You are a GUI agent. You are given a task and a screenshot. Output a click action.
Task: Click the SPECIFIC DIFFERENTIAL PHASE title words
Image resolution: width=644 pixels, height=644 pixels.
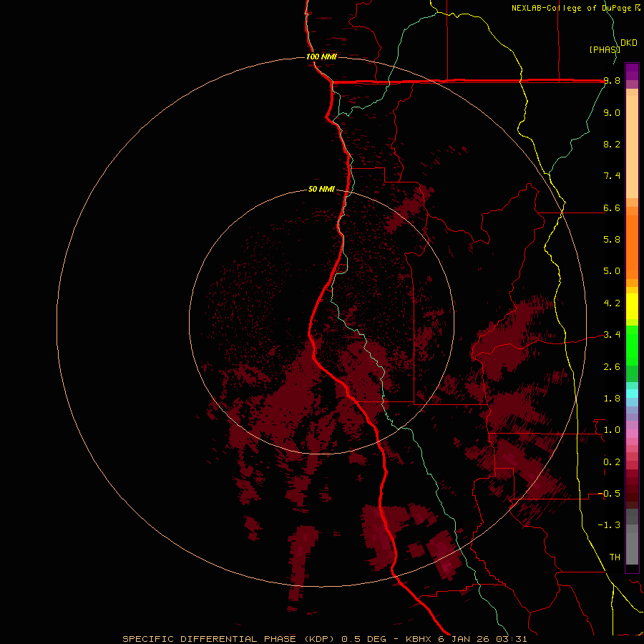pos(209,639)
